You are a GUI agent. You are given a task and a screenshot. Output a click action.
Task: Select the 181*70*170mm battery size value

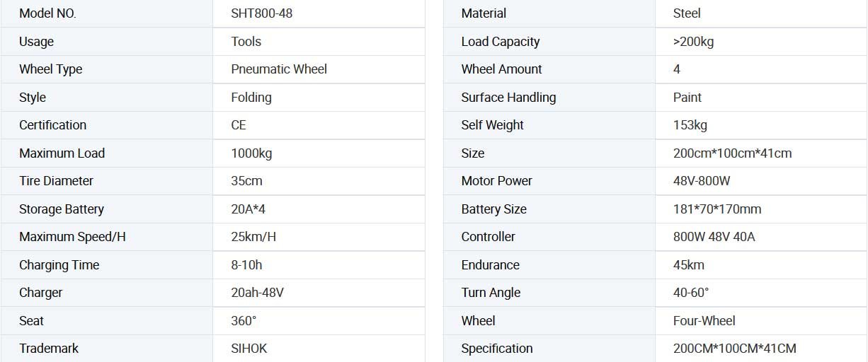[717, 209]
